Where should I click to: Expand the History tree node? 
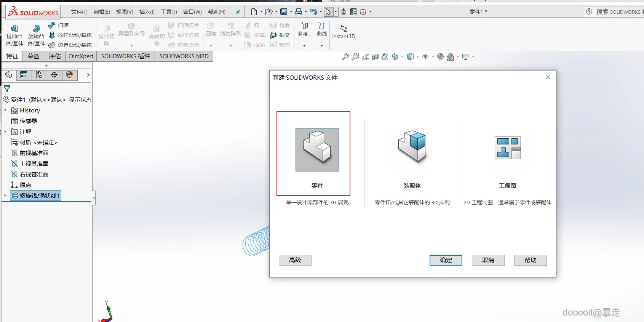(x=5, y=110)
